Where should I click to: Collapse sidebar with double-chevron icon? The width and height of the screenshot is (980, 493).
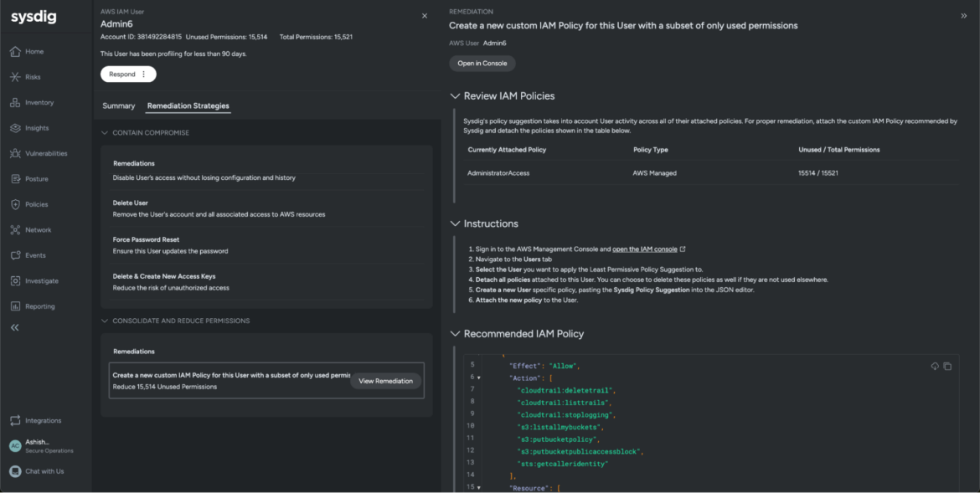[15, 327]
